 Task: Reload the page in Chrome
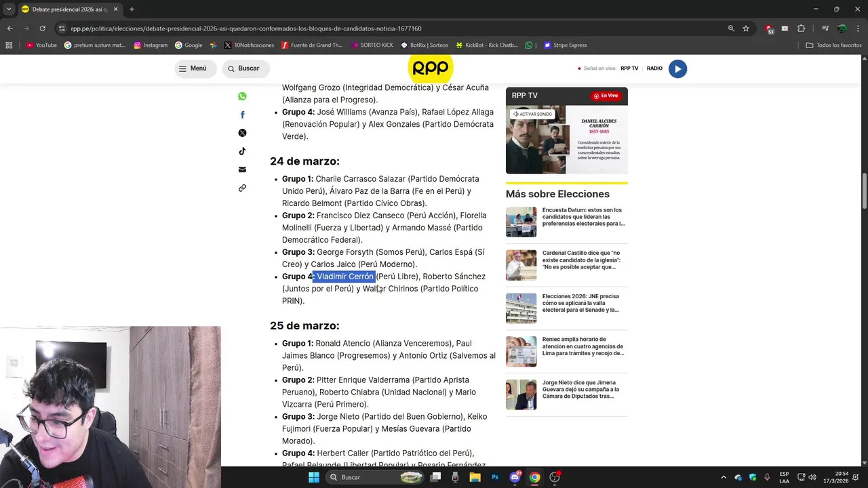click(42, 28)
